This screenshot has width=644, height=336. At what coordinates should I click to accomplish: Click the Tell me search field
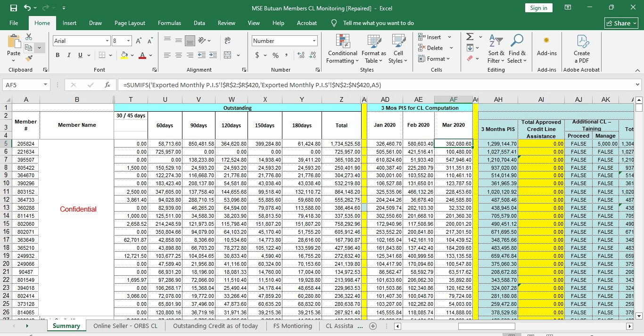tap(379, 23)
